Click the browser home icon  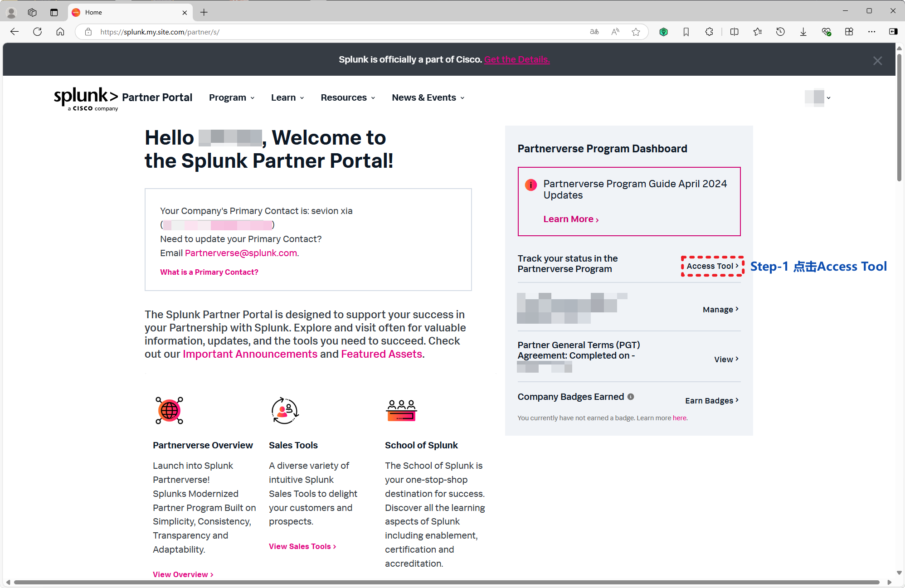click(x=60, y=32)
